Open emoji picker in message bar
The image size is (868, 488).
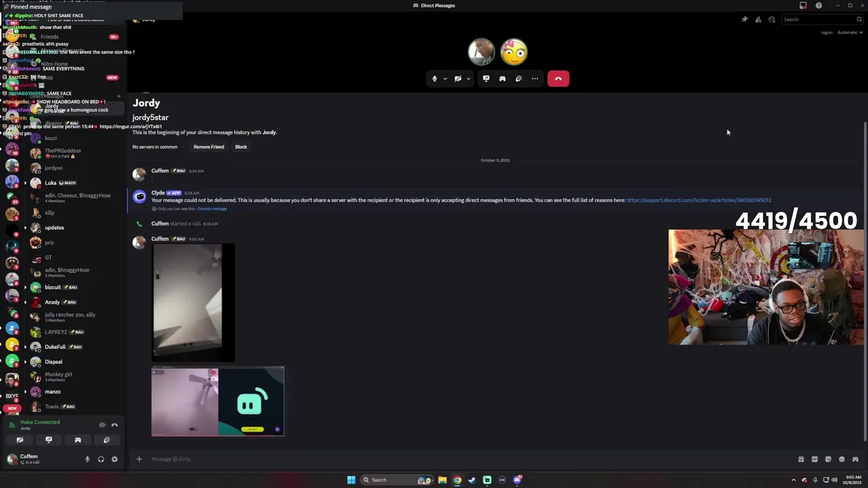pos(842,459)
